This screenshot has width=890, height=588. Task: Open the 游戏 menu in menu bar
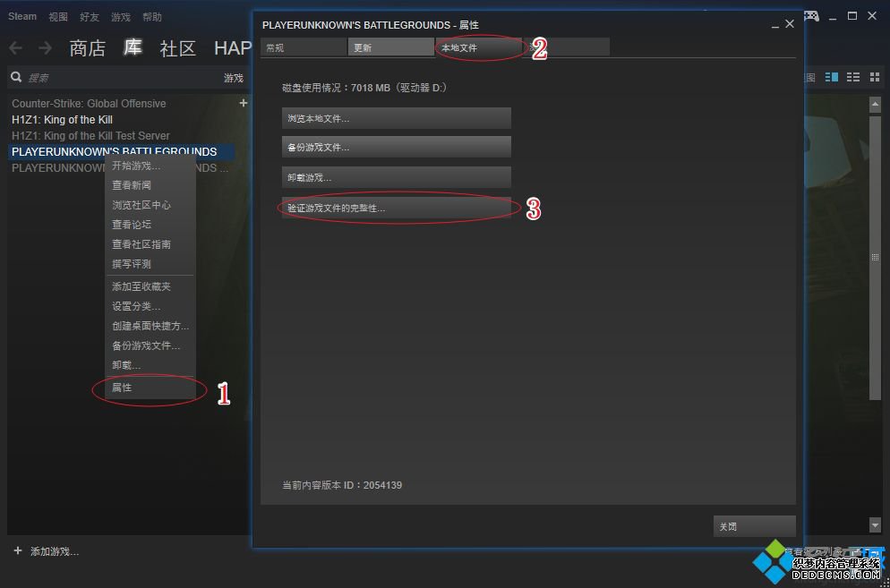pos(121,17)
